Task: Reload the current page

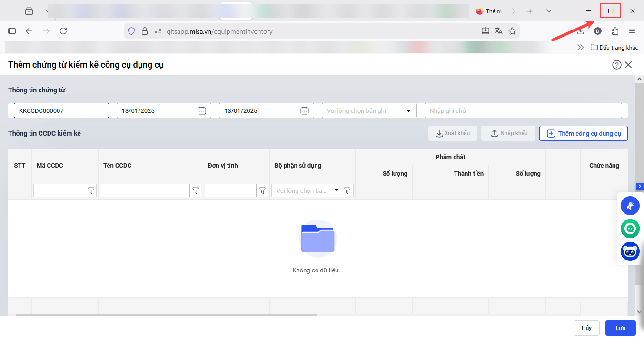Action: coord(63,31)
